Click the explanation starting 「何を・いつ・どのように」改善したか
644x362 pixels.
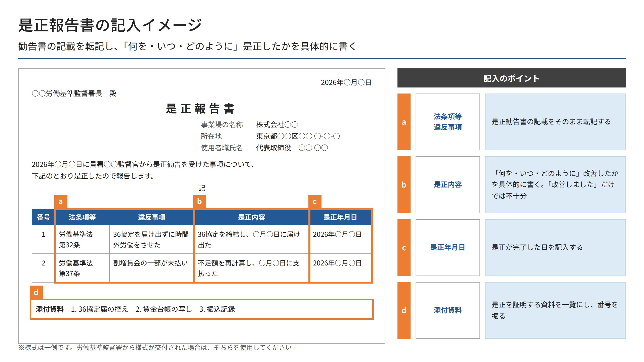[x=555, y=185]
